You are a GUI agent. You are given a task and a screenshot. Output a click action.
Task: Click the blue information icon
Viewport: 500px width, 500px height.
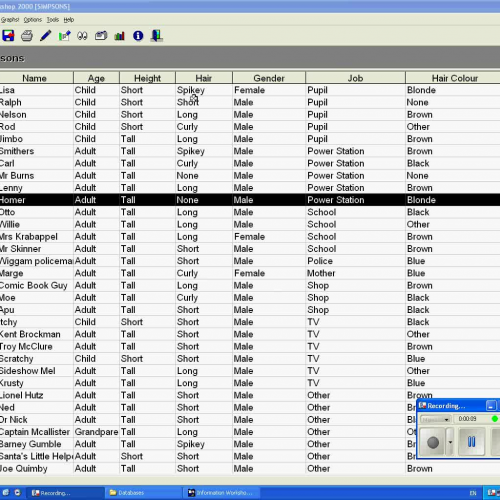coord(138,36)
